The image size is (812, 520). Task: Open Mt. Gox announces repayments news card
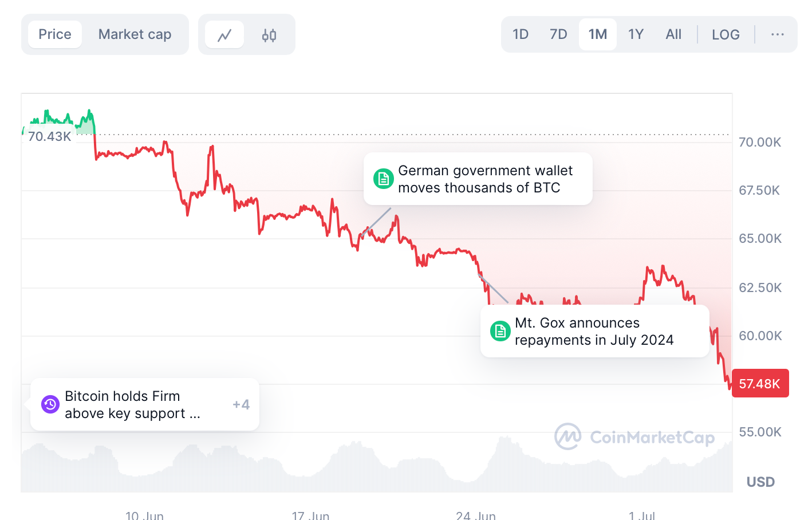(x=594, y=332)
